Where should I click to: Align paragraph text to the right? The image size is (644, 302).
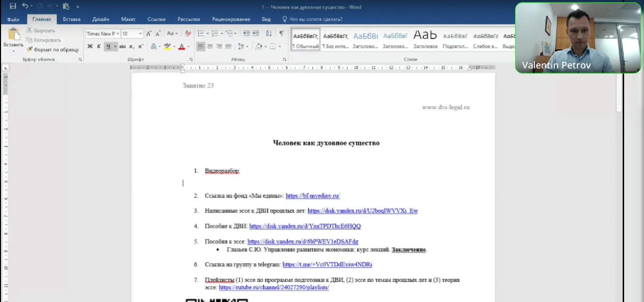coord(219,46)
